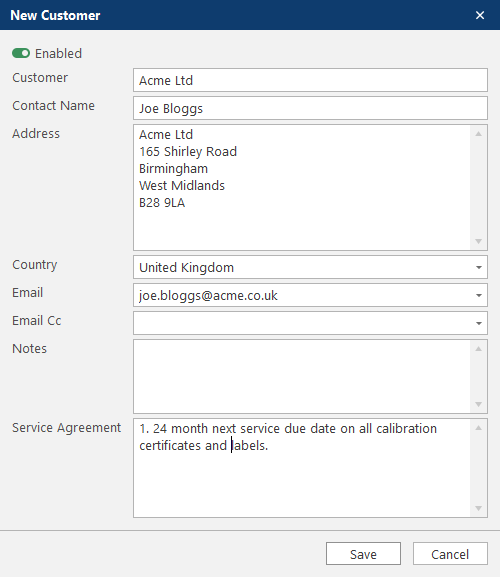Screen dimensions: 500x577
Task: Click Notes scrollbar down arrow
Action: (x=478, y=404)
